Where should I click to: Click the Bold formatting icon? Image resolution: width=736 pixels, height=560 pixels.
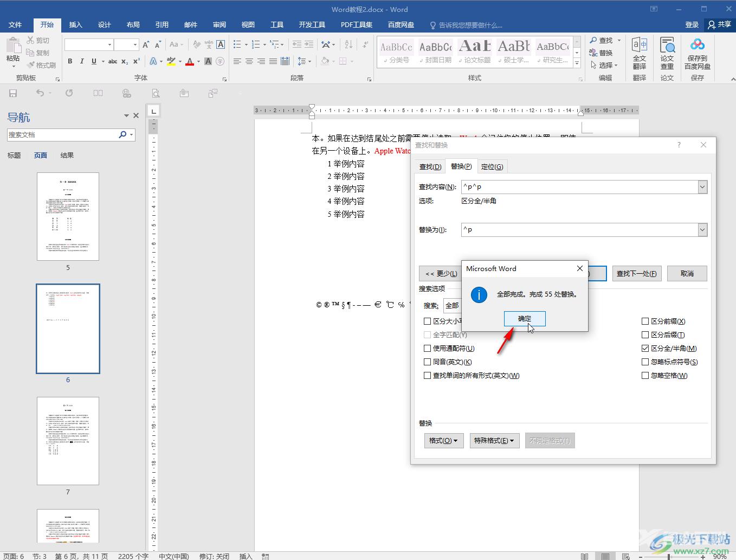point(70,61)
